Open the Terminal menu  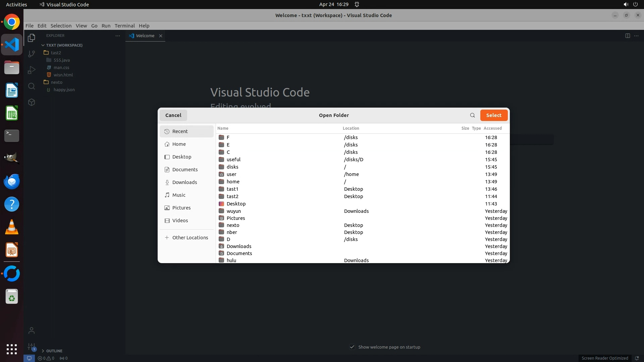point(124,25)
